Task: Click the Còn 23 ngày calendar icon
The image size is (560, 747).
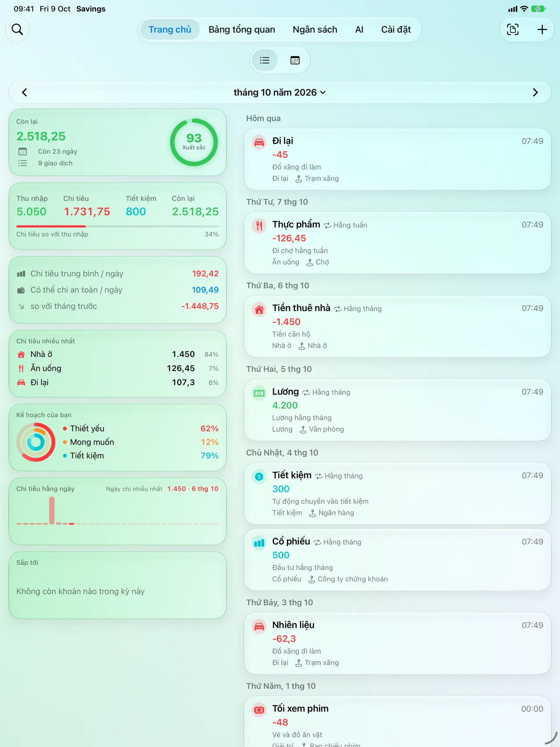Action: [x=22, y=151]
